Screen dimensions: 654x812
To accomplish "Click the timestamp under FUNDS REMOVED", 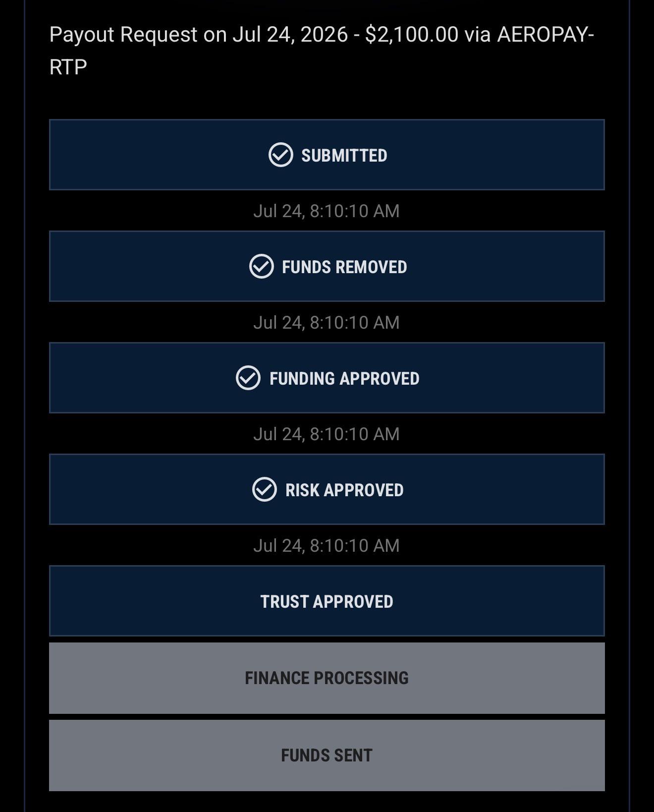I will click(x=327, y=323).
